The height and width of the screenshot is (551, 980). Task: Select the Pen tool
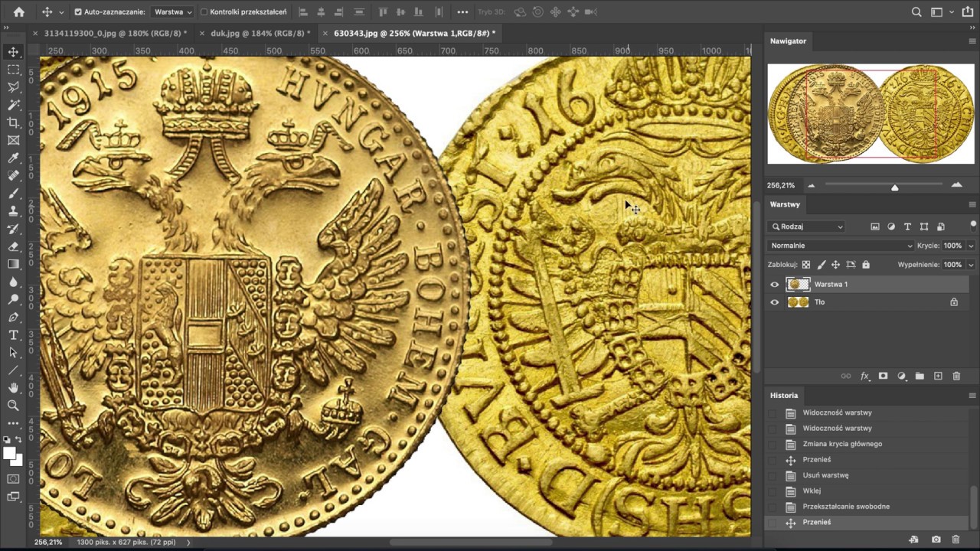(13, 317)
